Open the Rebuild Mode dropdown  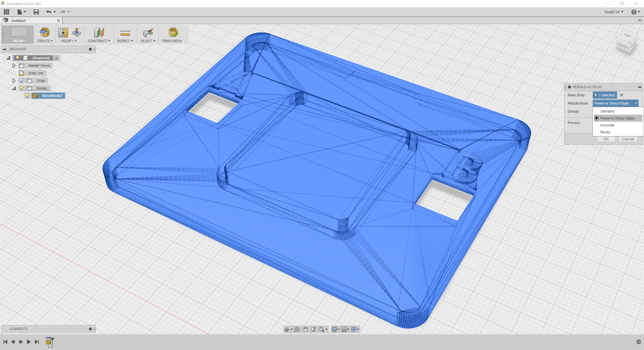(615, 103)
